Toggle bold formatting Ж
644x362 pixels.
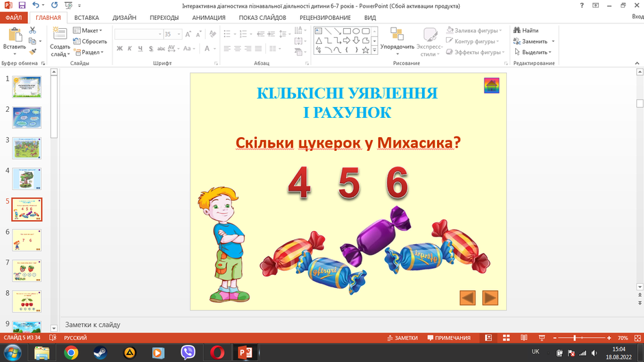[x=119, y=49]
